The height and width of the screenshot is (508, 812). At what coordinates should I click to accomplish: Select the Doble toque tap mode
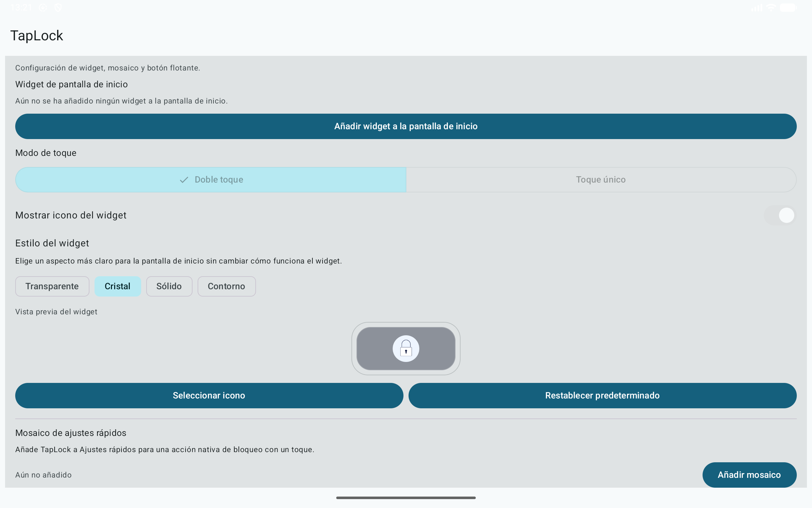point(211,180)
